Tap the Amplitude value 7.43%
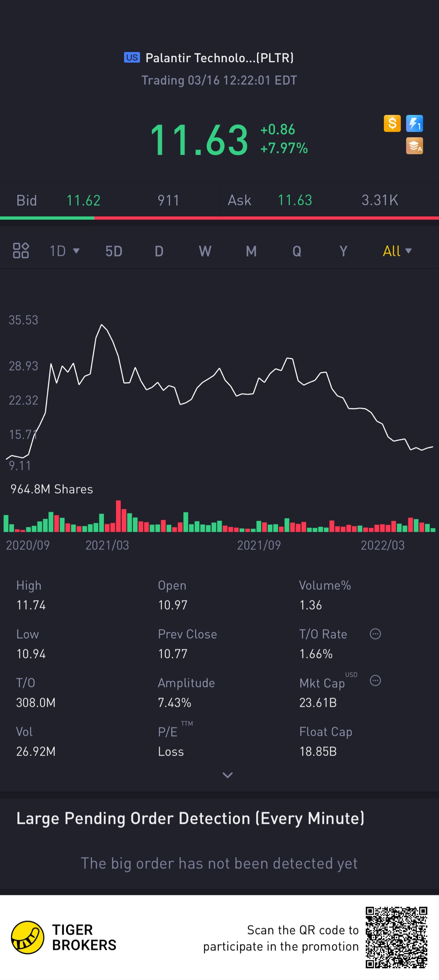Viewport: 439px width, 980px height. (174, 702)
